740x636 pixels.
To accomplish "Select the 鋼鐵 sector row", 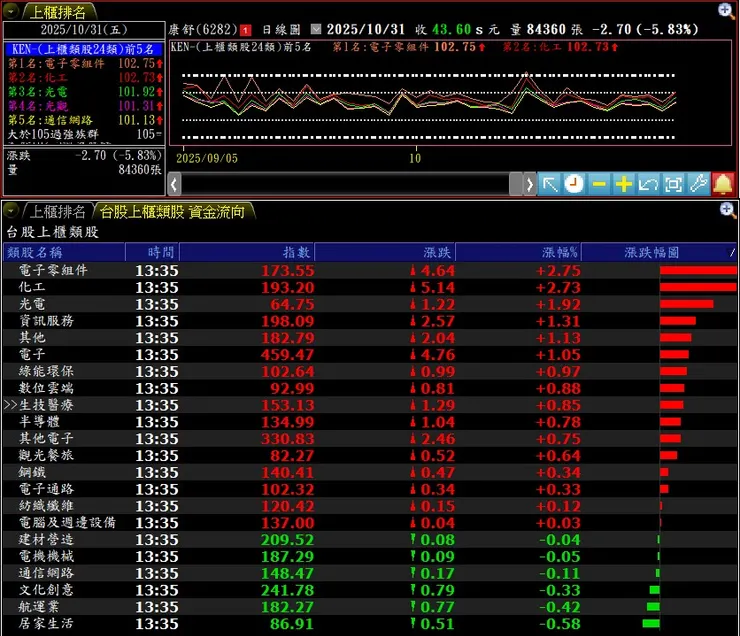I will 370,472.
